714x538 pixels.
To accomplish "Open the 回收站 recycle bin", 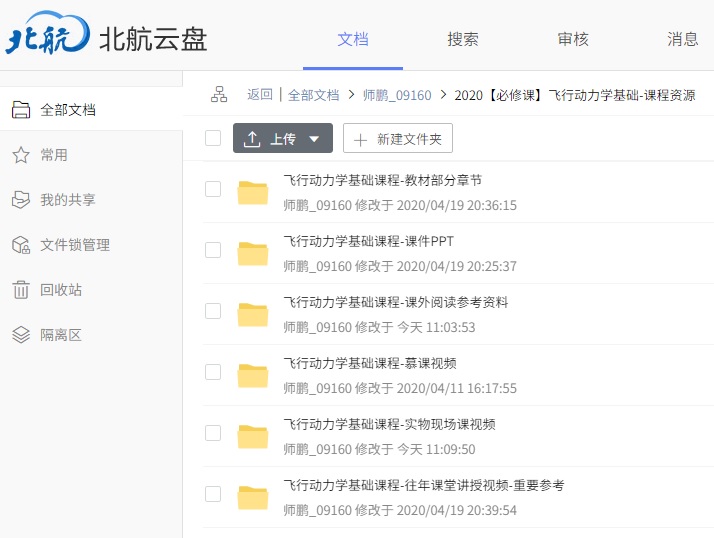I will [60, 290].
